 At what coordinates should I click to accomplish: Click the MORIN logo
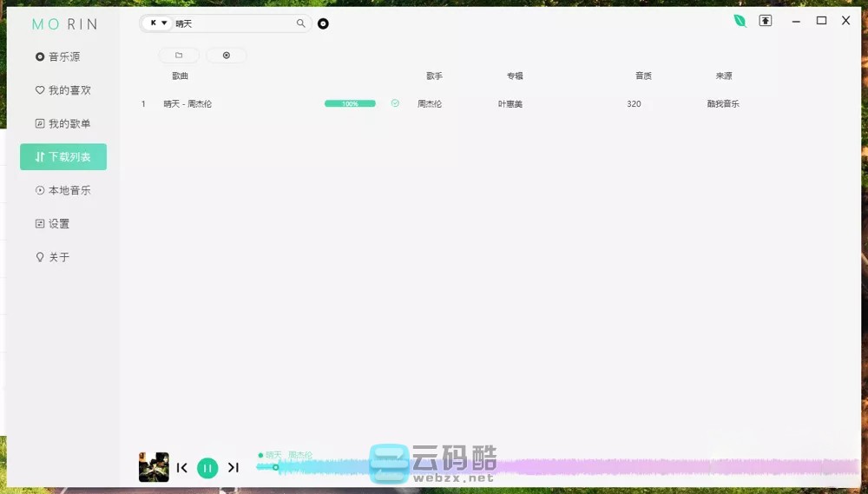tap(65, 24)
